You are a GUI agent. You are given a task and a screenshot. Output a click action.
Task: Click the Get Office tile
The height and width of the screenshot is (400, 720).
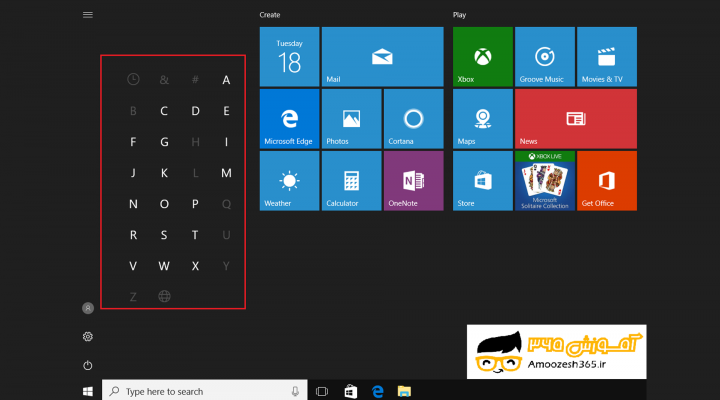(607, 181)
